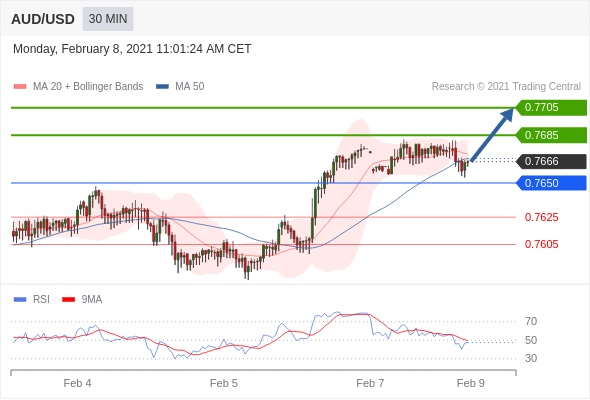Click the Feb 9 date axis label
Image resolution: width=590 pixels, height=400 pixels.
point(471,383)
